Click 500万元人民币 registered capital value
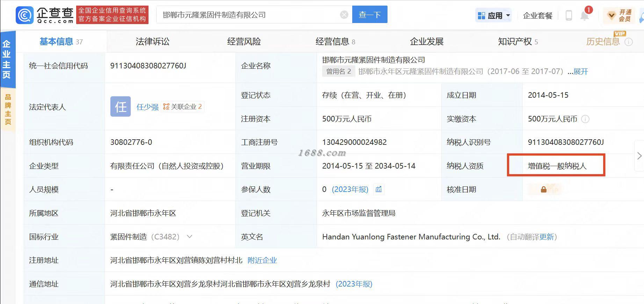 pyautogui.click(x=347, y=119)
